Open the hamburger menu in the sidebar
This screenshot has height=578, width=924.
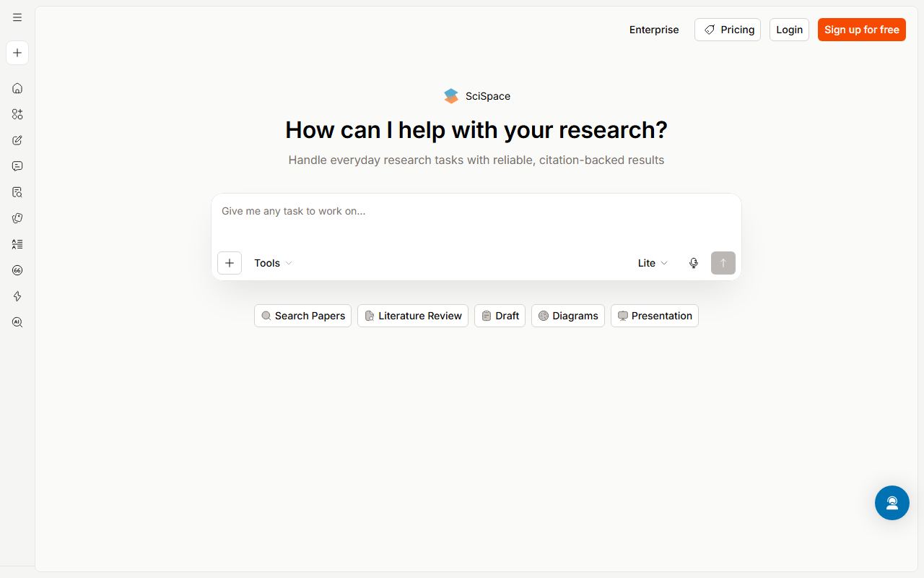coord(17,17)
